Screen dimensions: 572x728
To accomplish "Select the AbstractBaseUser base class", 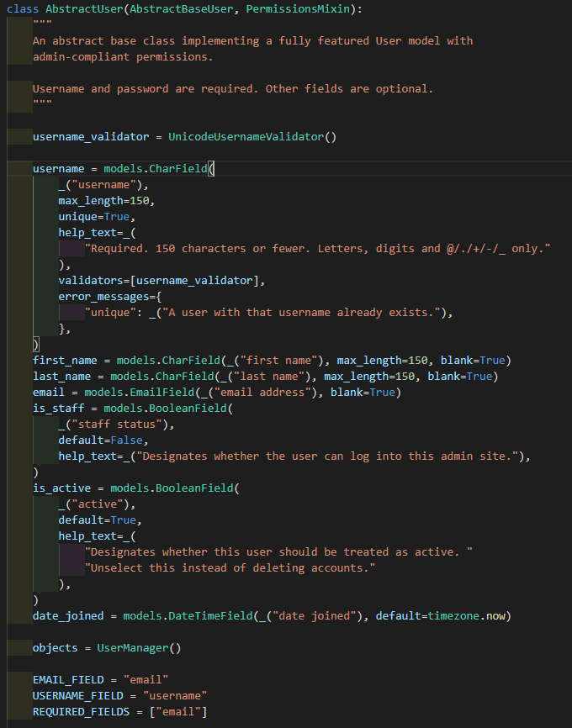I will tap(181, 8).
